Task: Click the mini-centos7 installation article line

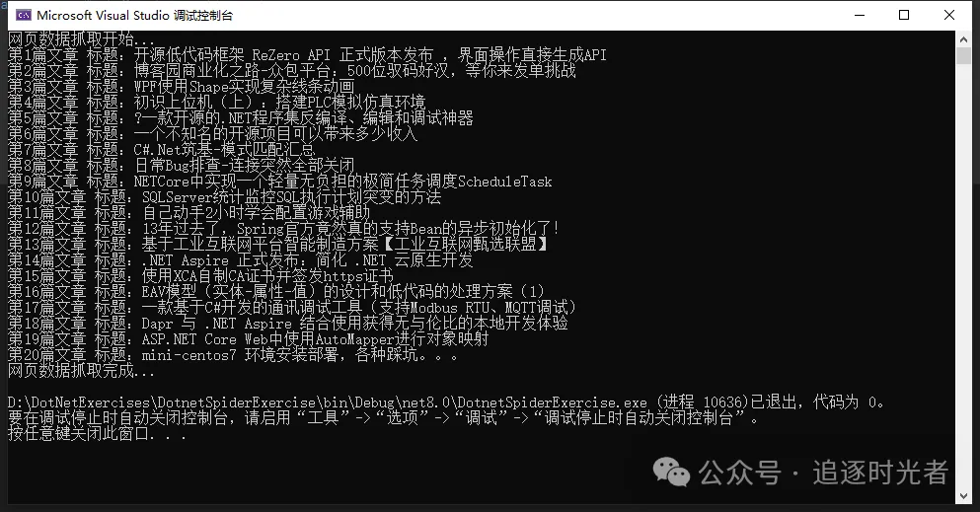Action: tap(233, 355)
